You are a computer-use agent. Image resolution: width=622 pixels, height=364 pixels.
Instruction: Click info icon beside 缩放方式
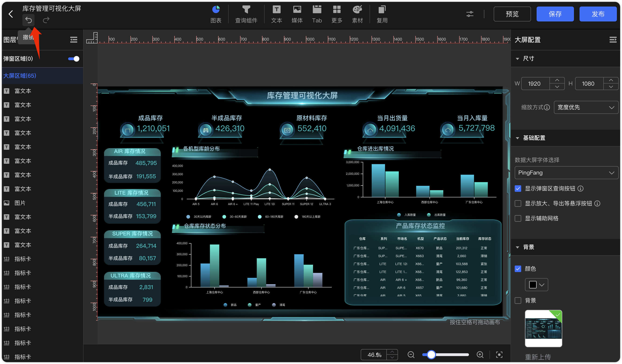click(547, 107)
